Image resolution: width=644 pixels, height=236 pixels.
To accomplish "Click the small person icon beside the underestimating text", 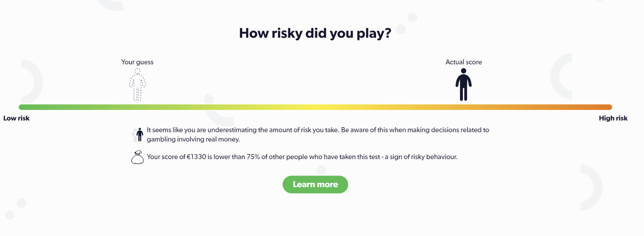I will [137, 134].
